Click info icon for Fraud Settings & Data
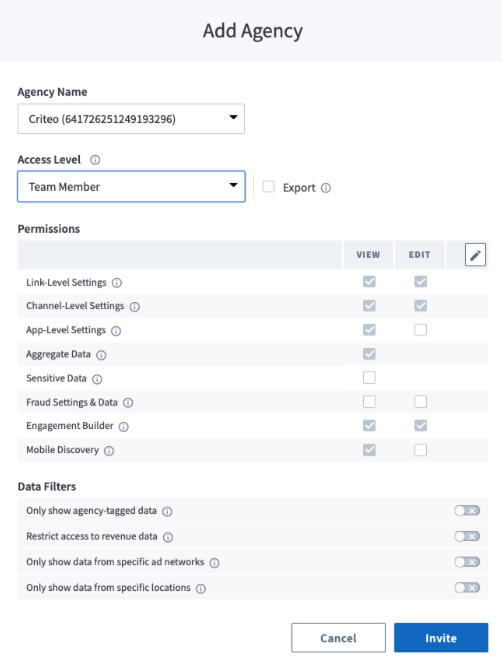The height and width of the screenshot is (667, 502). [x=128, y=403]
